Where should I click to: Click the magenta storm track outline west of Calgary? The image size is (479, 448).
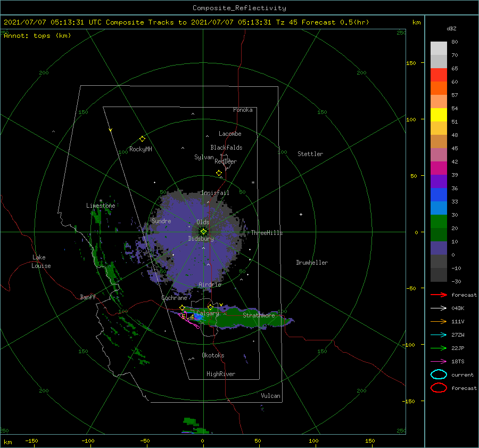[x=189, y=320]
